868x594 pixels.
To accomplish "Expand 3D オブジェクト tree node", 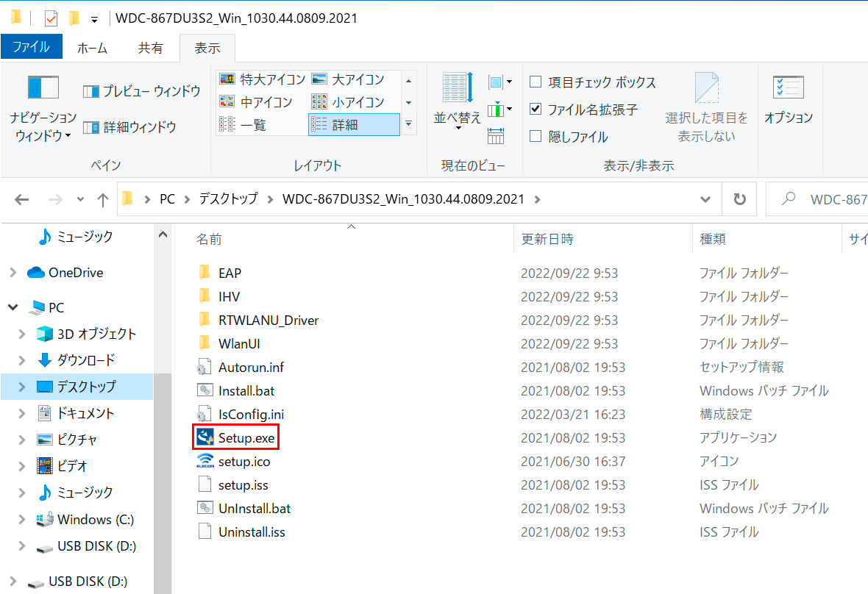I will 22,334.
